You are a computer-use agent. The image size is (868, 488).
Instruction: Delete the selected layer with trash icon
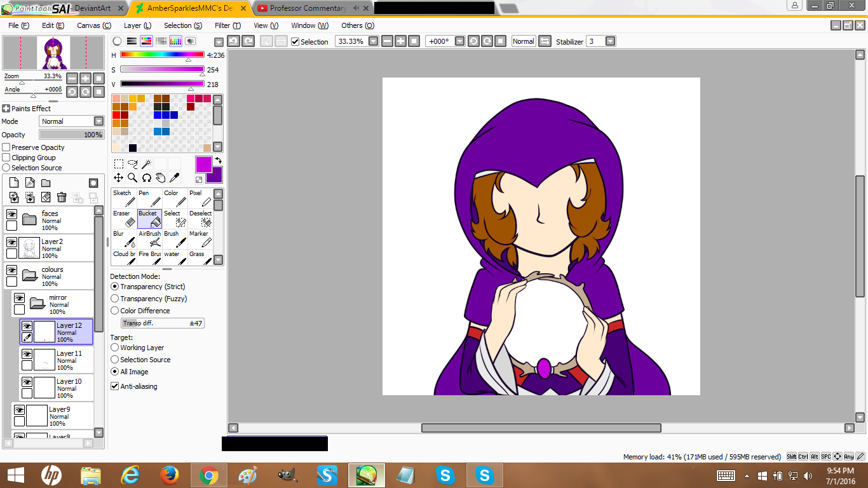62,198
